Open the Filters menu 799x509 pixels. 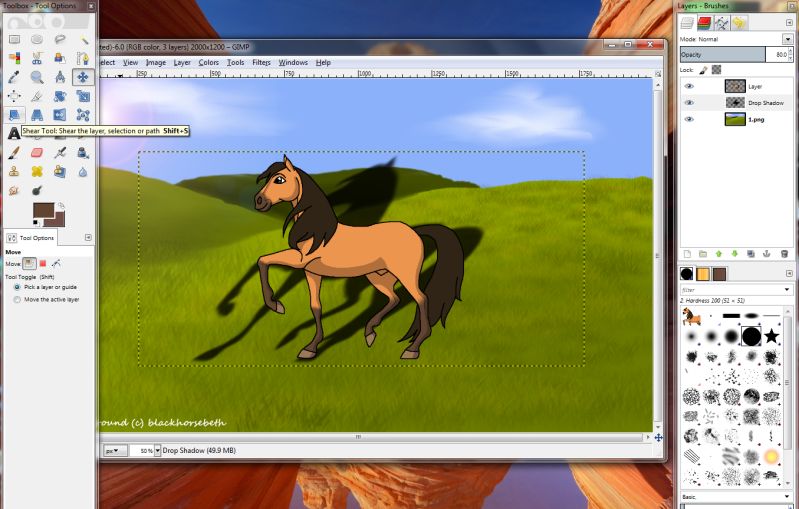(261, 62)
